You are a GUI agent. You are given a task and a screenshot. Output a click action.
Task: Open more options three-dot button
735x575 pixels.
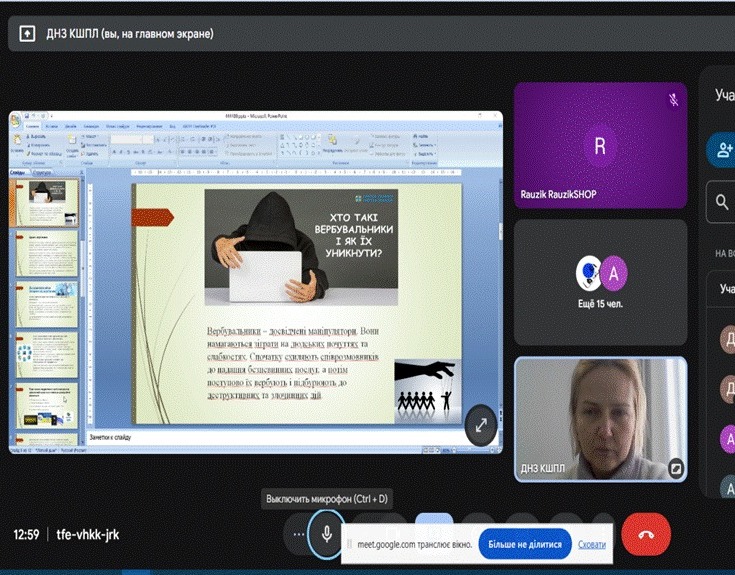[x=297, y=535]
